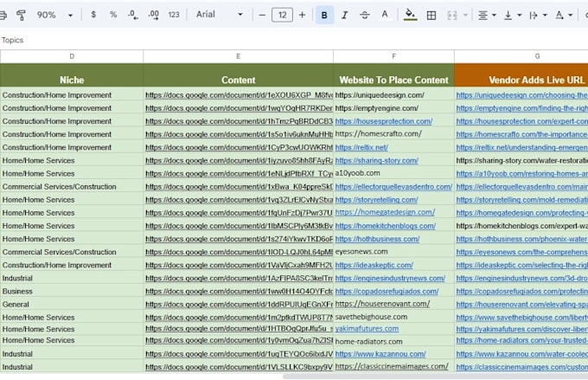Open the homekitchenblogs.com website link
The width and height of the screenshot is (588, 380).
click(385, 226)
